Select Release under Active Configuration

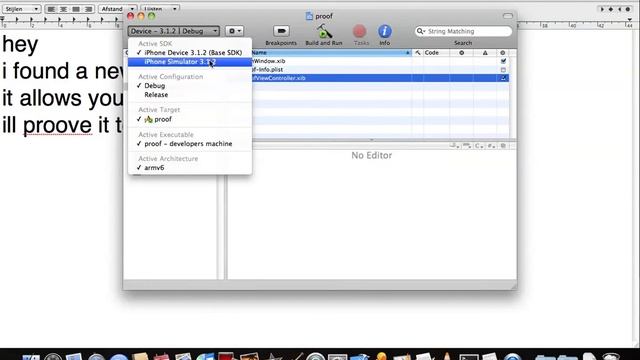pyautogui.click(x=190, y=95)
